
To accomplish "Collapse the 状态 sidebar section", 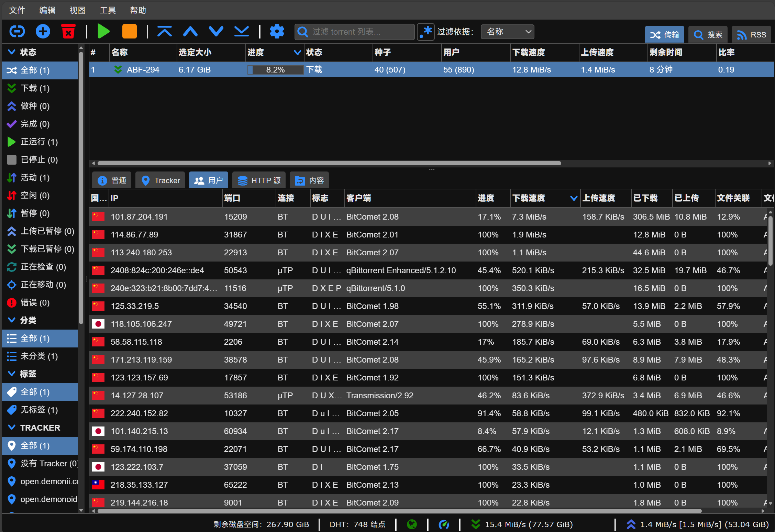I will tap(11, 52).
